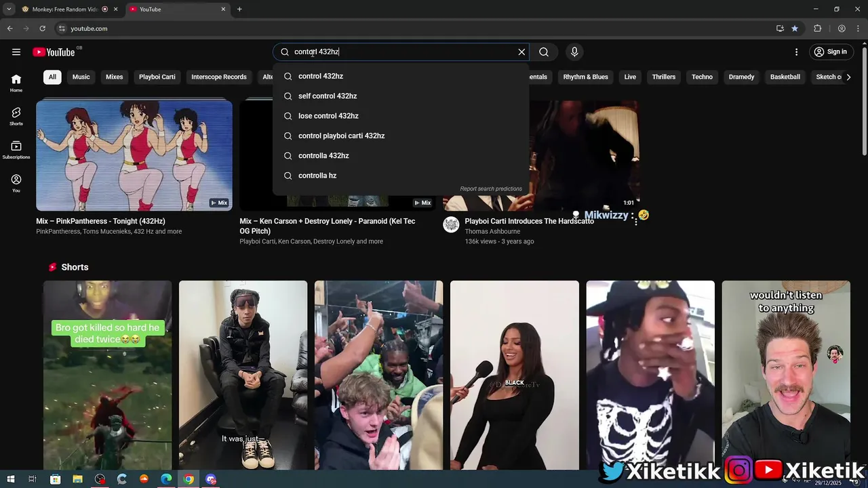Select the Mixes filter chip
Screen dimensions: 868x488
115,77
